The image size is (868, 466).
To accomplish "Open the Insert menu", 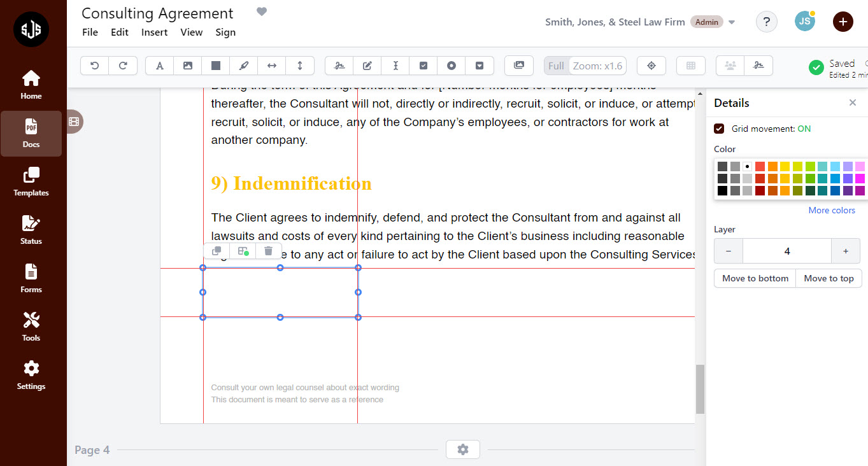I will (x=155, y=32).
